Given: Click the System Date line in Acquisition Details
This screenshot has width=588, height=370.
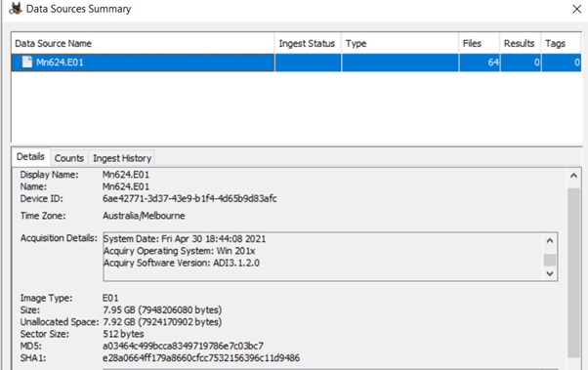Looking at the screenshot, I should (185, 239).
